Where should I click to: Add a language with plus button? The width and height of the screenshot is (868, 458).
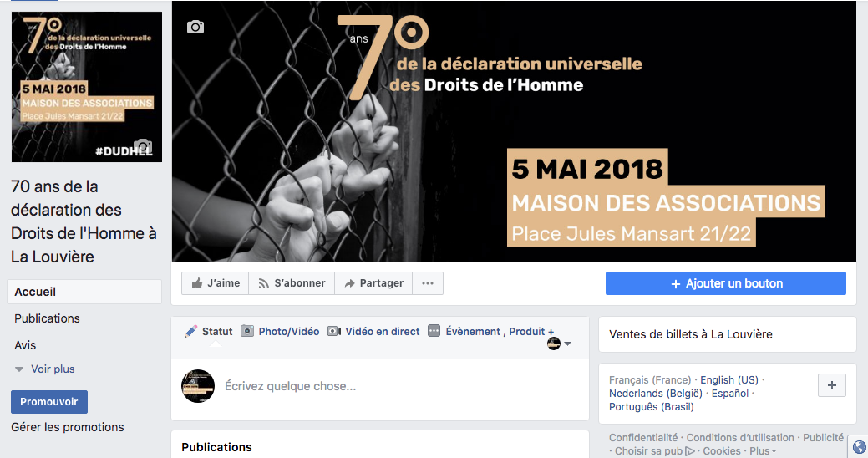point(831,385)
